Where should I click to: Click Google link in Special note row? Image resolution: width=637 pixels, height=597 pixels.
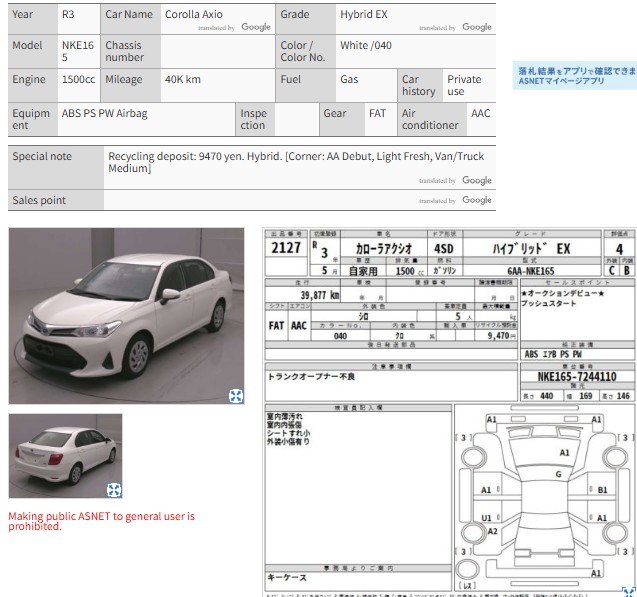click(x=477, y=180)
